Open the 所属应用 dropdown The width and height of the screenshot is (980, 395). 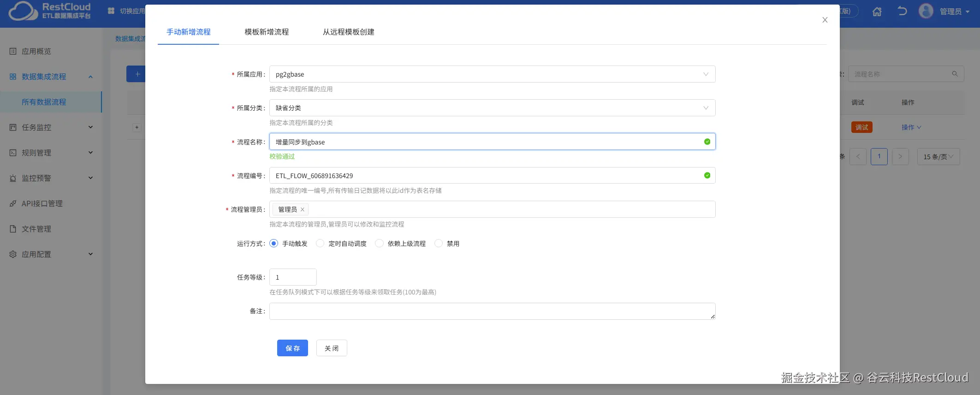pos(492,74)
